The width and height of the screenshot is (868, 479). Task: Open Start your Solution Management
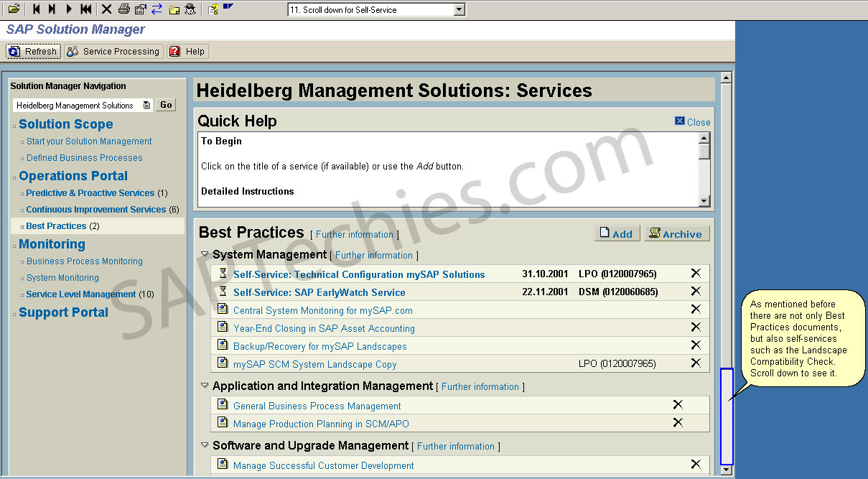(89, 141)
